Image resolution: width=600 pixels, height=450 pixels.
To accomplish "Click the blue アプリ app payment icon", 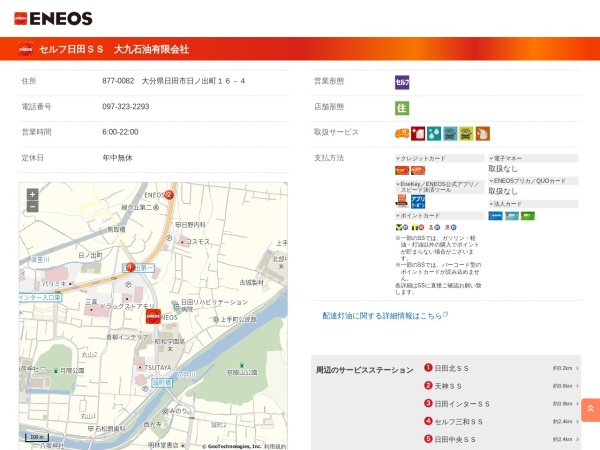I will click(x=418, y=201).
